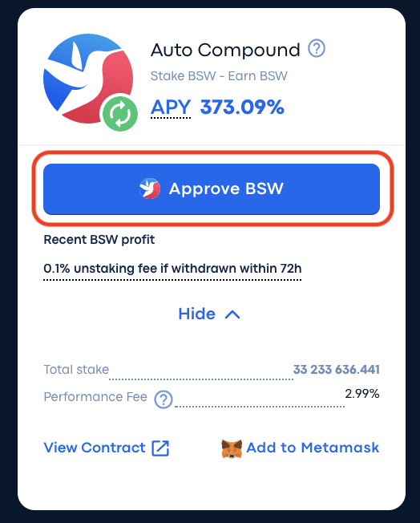420x523 pixels.
Task: Click the Hide text to collapse details
Action: (x=196, y=314)
